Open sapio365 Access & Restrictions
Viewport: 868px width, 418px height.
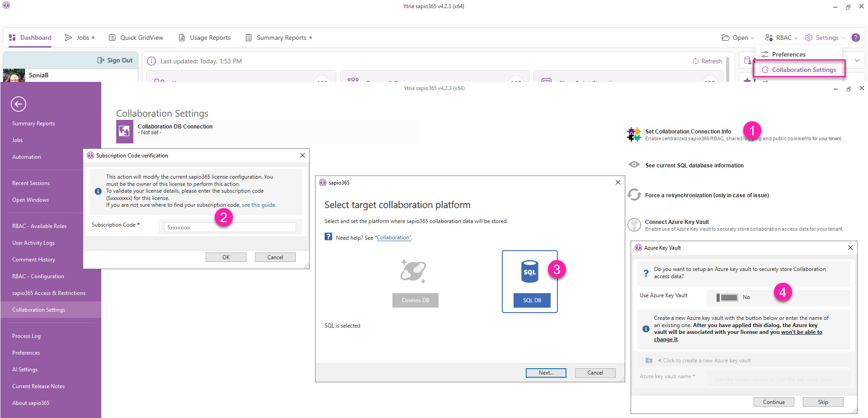pyautogui.click(x=49, y=293)
